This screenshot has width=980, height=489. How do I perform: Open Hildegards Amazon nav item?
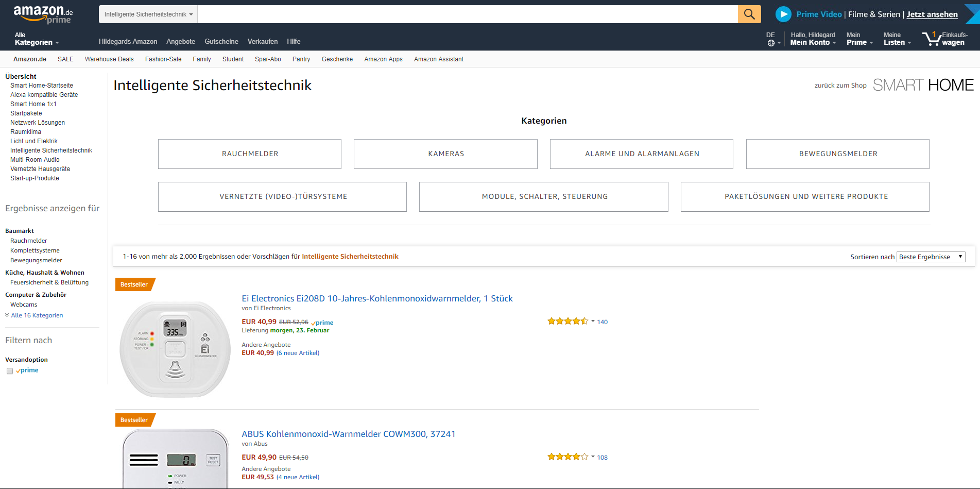coord(128,42)
